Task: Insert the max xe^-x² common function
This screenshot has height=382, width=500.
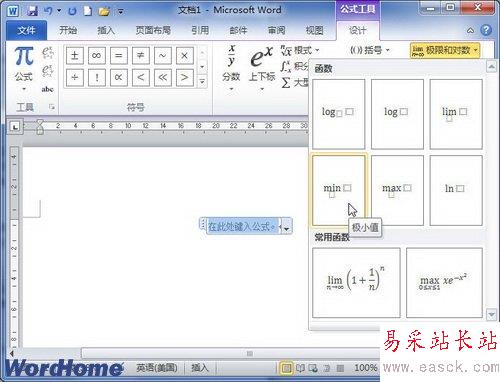Action: (x=444, y=282)
